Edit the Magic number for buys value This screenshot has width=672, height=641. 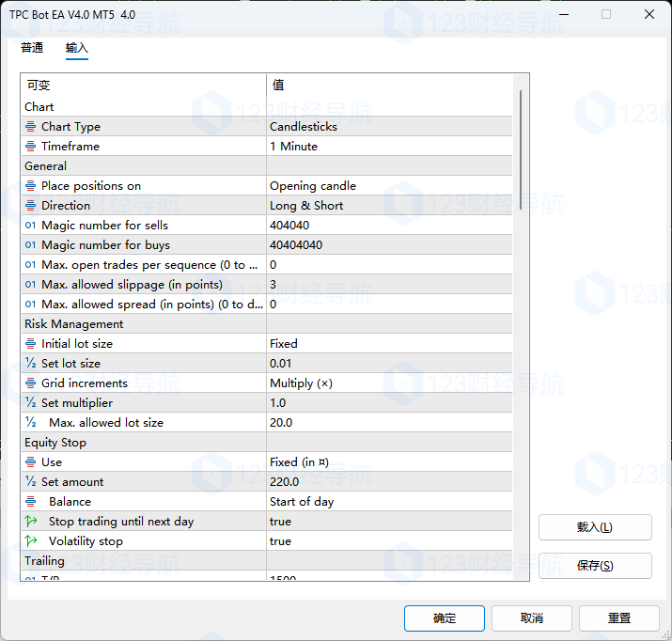pos(389,245)
